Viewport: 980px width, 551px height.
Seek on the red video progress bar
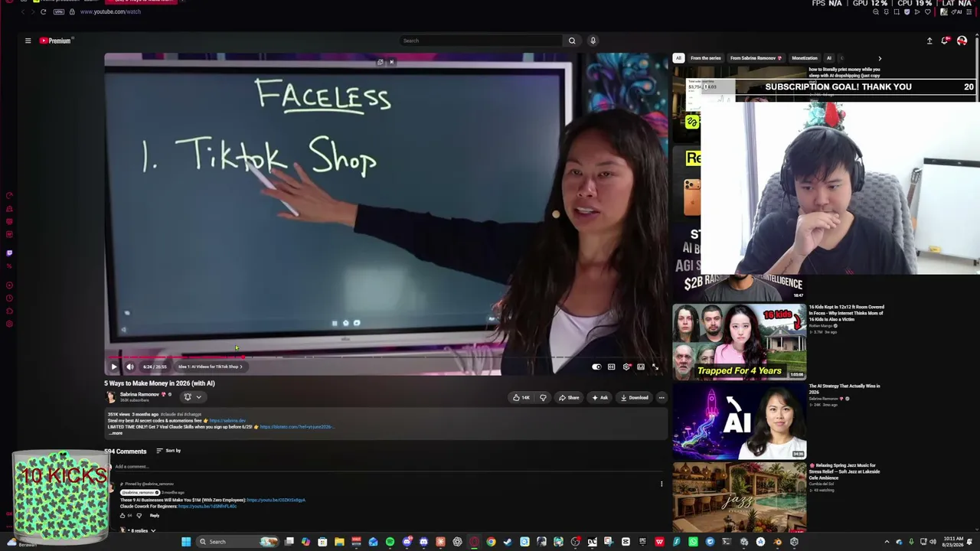(x=385, y=357)
